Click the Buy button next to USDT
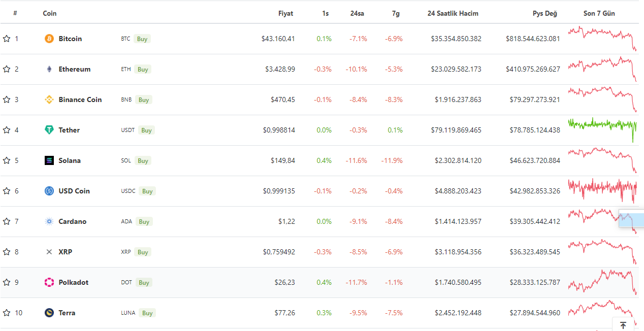Screen dimensions: 644x331 pyautogui.click(x=146, y=130)
